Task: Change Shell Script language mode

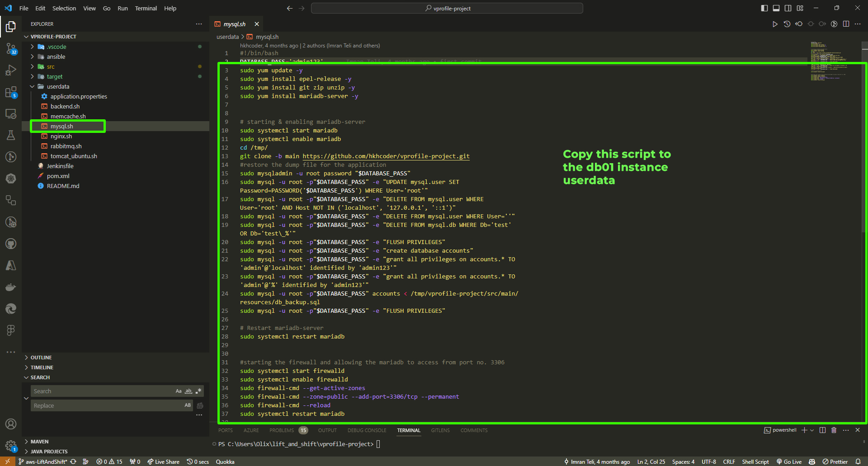Action: 755,461
